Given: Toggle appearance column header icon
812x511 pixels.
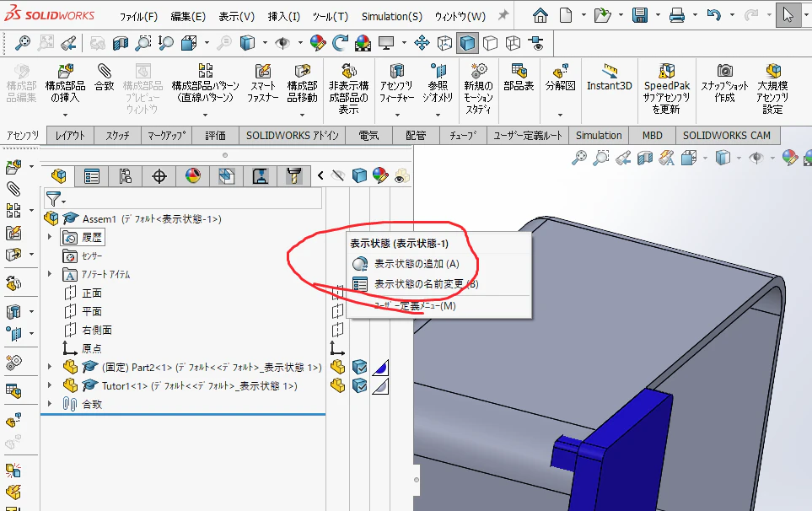Looking at the screenshot, I should tap(380, 176).
